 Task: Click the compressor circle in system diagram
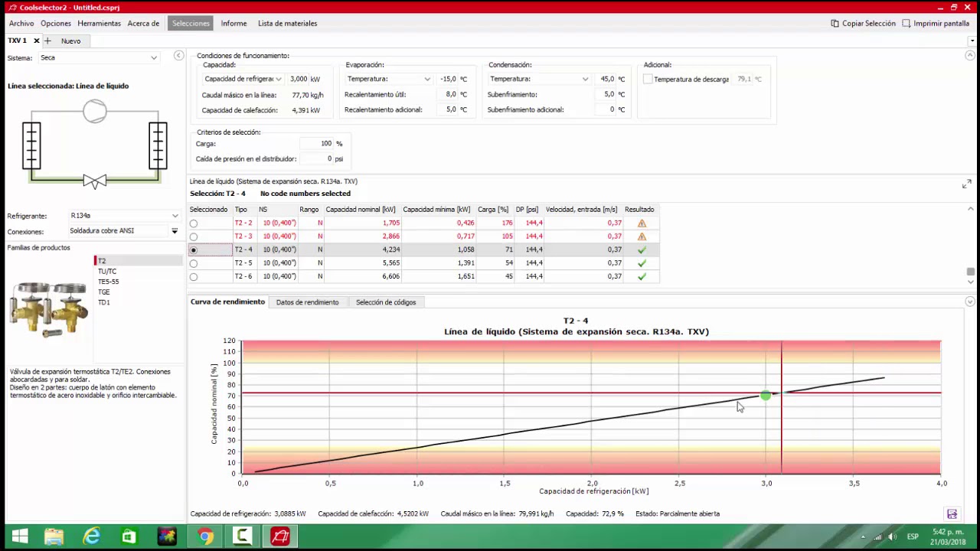[x=95, y=111]
